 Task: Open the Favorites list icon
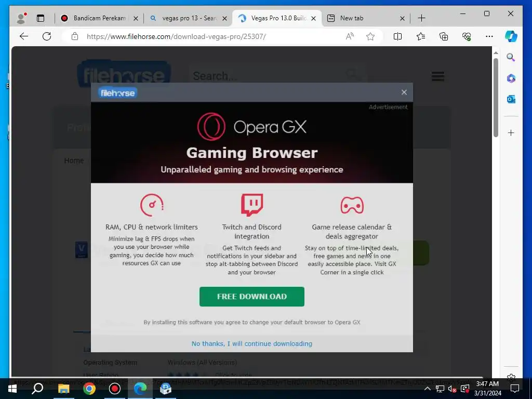(421, 36)
